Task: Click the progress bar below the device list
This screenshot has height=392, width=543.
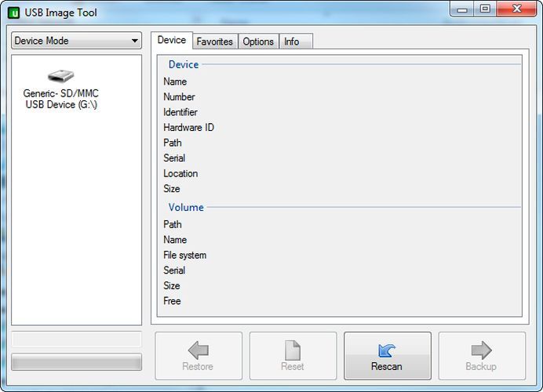Action: (77, 362)
